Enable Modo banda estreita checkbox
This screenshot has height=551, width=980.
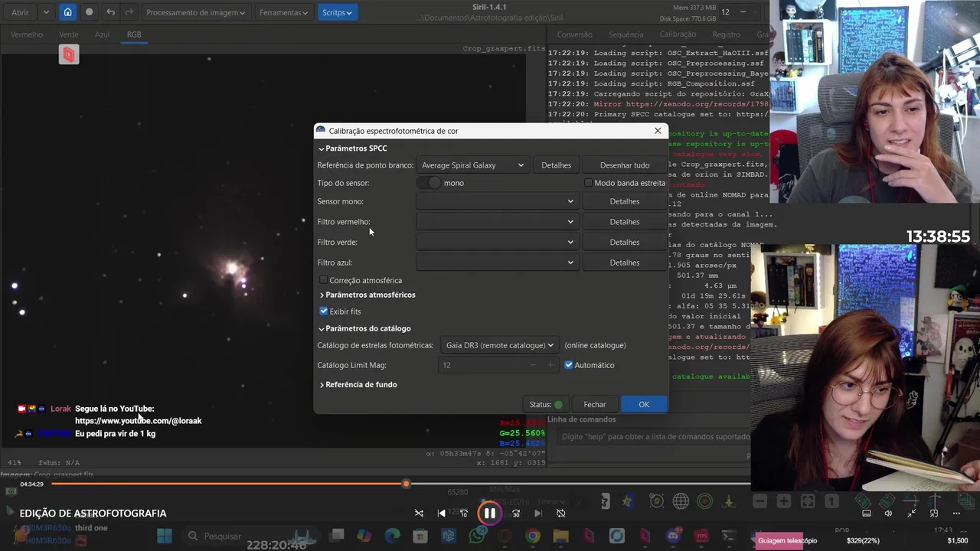(588, 183)
